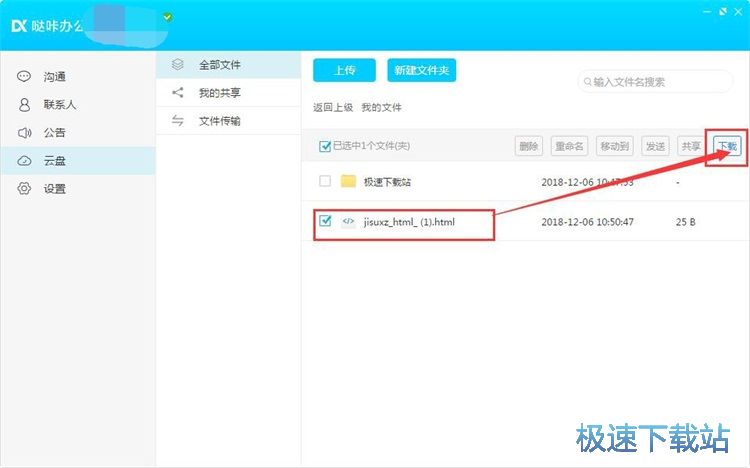Open the 联系人 section
This screenshot has width=750, height=468.
tap(78, 104)
